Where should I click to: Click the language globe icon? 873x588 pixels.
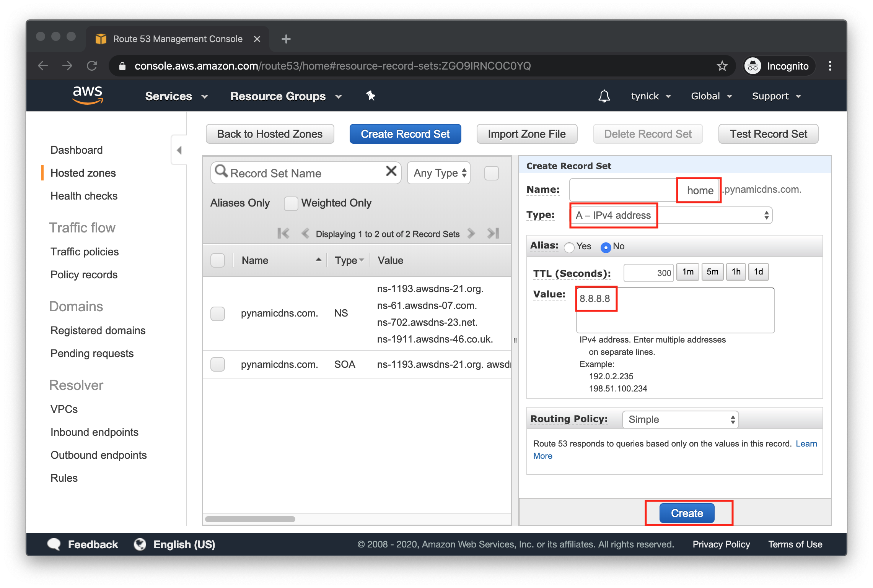[x=140, y=544]
